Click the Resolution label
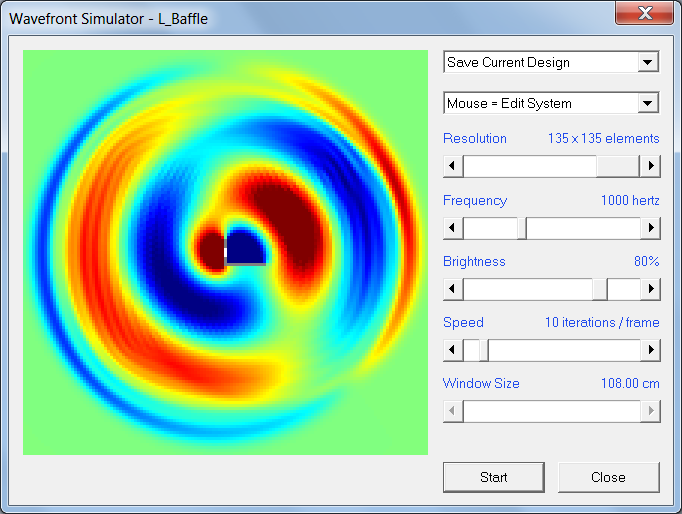682x514 pixels. pyautogui.click(x=475, y=138)
